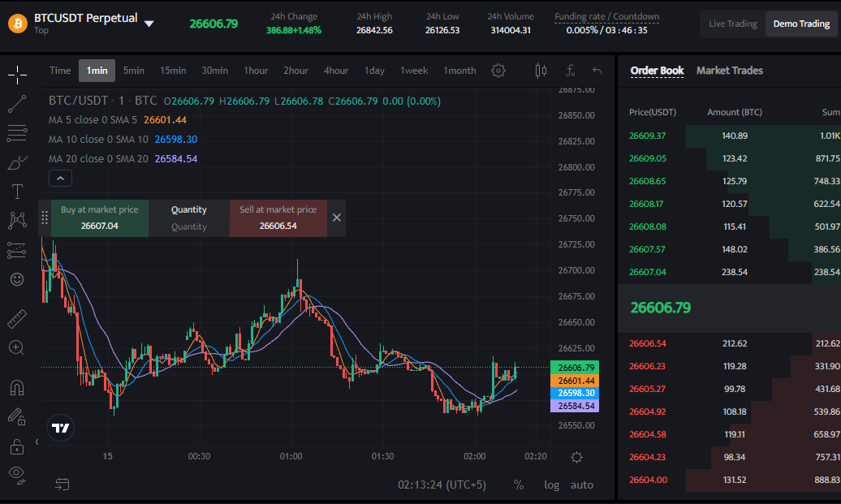Sell at market price 26606.54
Viewport: 841px width, 504px height.
278,218
